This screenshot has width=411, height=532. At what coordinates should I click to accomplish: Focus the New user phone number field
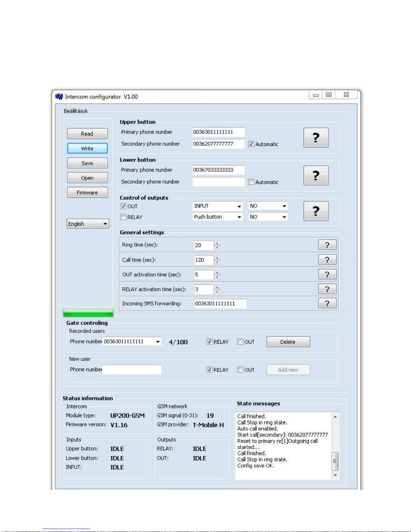pyautogui.click(x=132, y=370)
